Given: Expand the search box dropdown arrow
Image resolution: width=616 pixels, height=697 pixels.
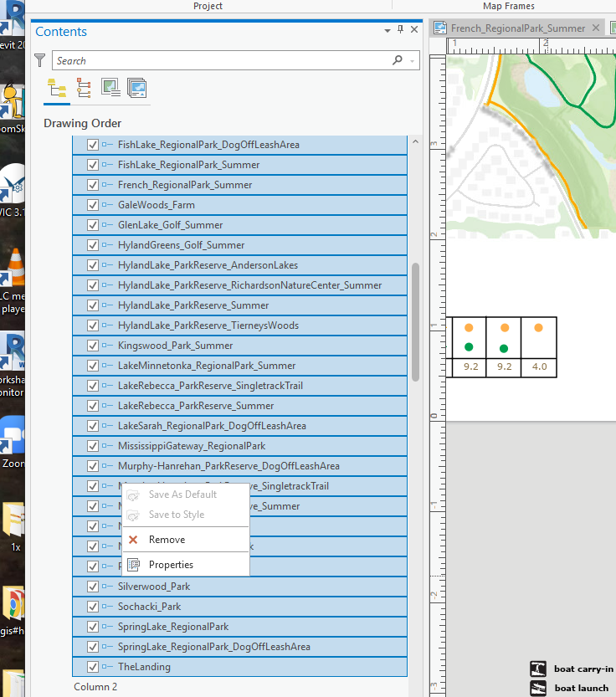Looking at the screenshot, I should [x=413, y=61].
